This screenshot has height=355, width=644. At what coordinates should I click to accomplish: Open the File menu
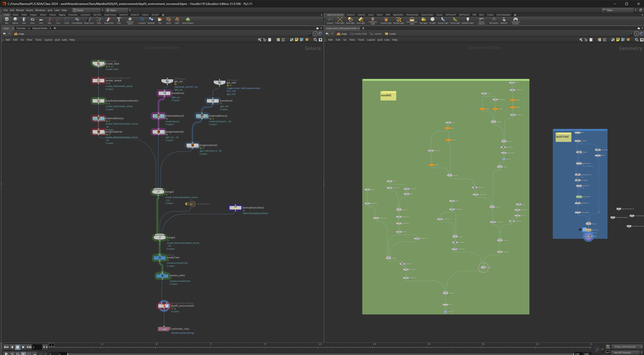[x=6, y=10]
